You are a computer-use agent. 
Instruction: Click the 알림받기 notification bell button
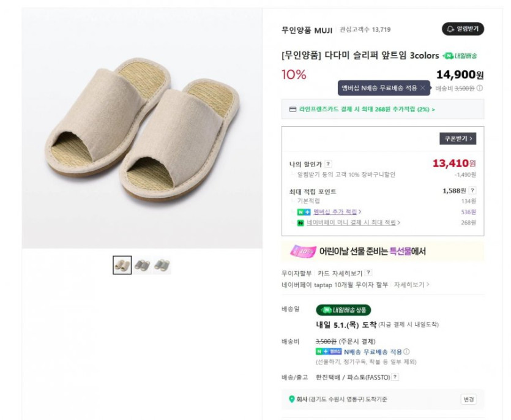463,29
